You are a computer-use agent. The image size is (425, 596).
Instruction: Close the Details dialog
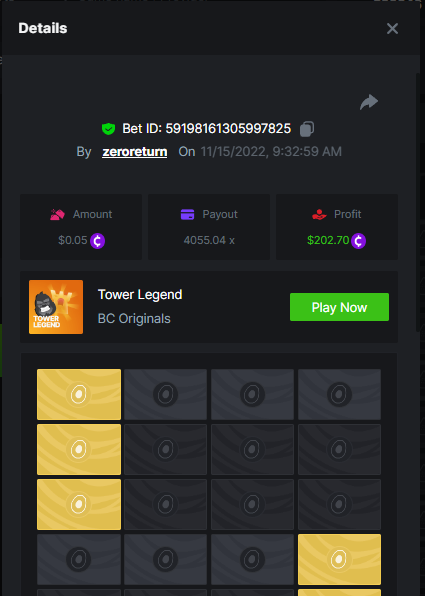pos(392,29)
